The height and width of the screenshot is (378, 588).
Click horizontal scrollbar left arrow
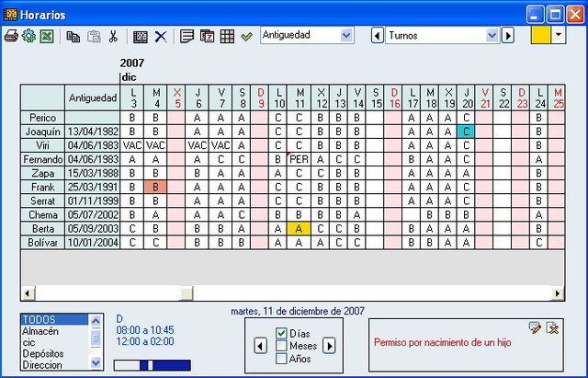pyautogui.click(x=28, y=293)
